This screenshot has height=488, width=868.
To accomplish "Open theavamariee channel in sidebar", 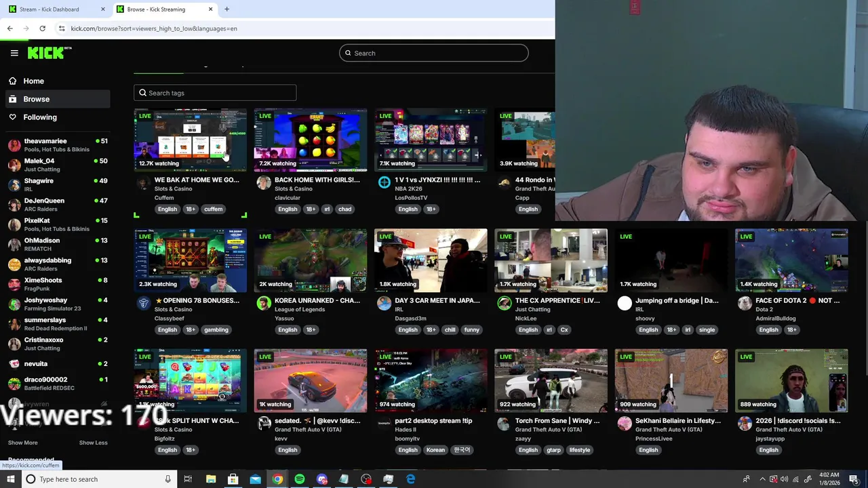I will pyautogui.click(x=57, y=145).
